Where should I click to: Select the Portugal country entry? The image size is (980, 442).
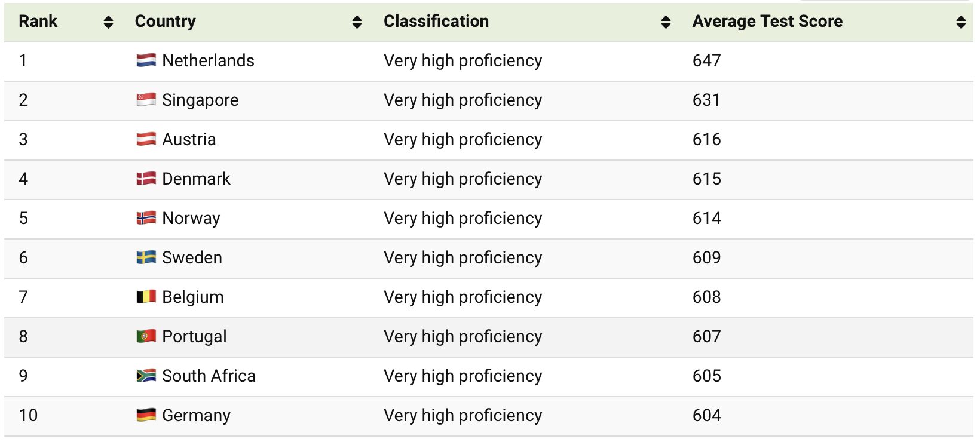[x=195, y=336]
